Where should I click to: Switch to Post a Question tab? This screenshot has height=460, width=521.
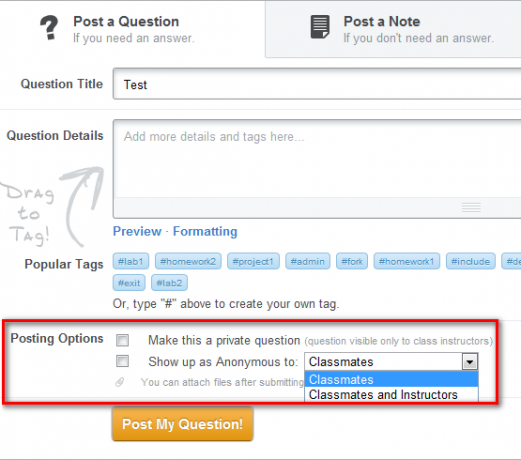tap(133, 29)
